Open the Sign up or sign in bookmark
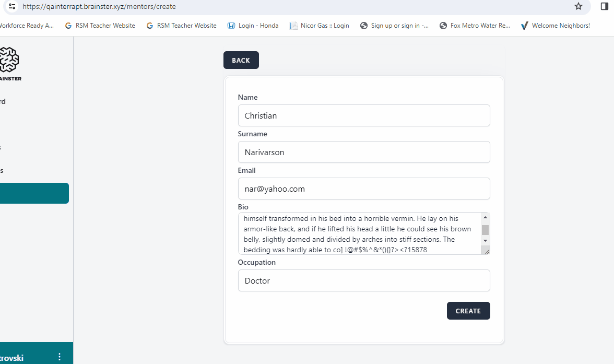The width and height of the screenshot is (614, 364). pos(394,26)
